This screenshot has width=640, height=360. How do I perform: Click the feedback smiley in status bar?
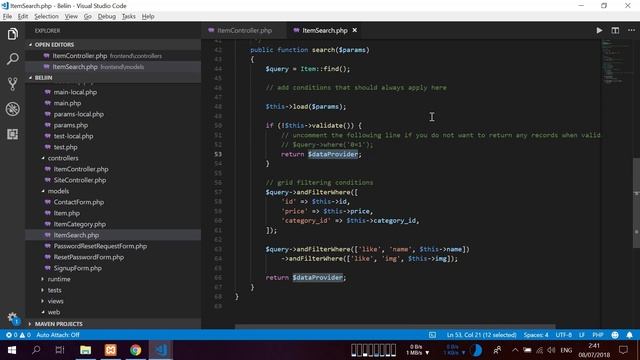[615, 335]
